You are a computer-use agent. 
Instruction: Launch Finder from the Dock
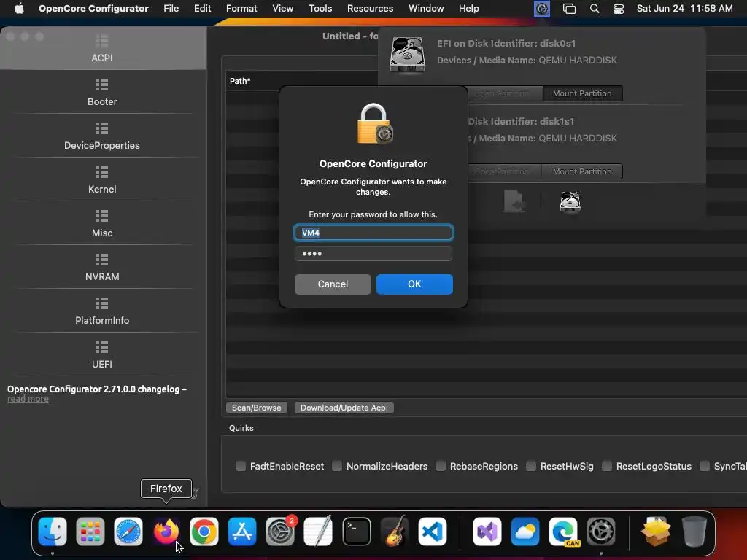click(53, 531)
